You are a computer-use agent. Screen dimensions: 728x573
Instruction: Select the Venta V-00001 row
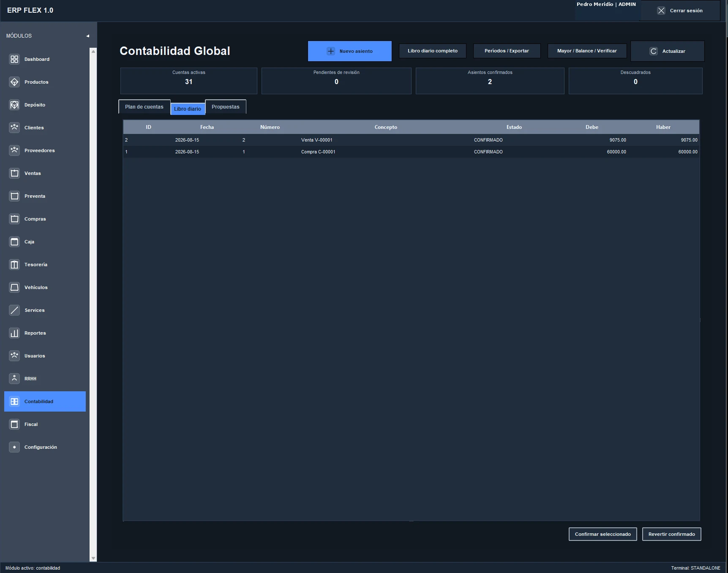coord(411,140)
